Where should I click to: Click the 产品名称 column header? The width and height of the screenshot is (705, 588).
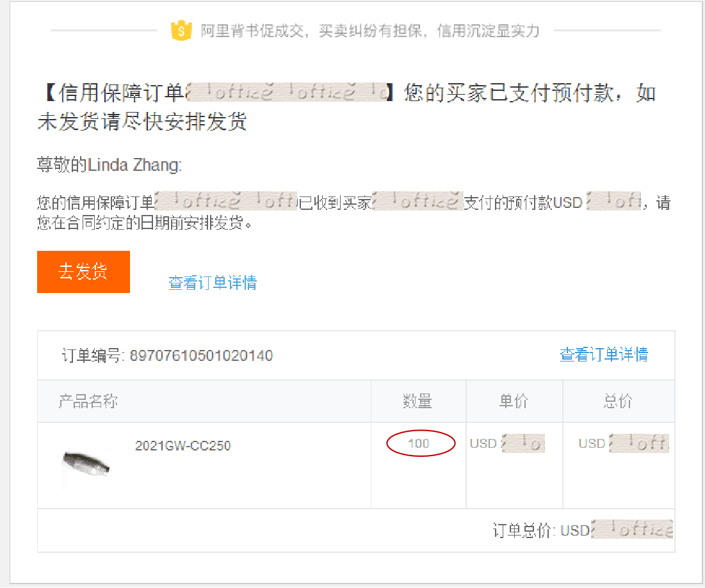pyautogui.click(x=88, y=401)
